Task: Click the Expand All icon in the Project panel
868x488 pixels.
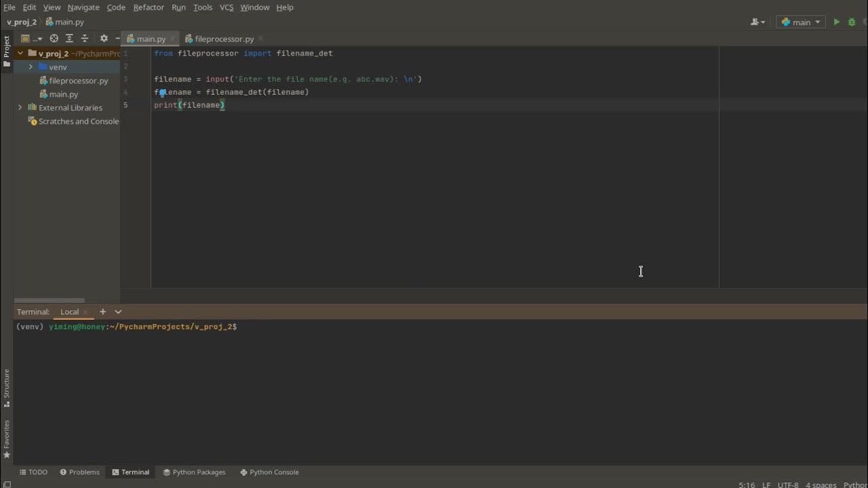Action: pos(69,39)
